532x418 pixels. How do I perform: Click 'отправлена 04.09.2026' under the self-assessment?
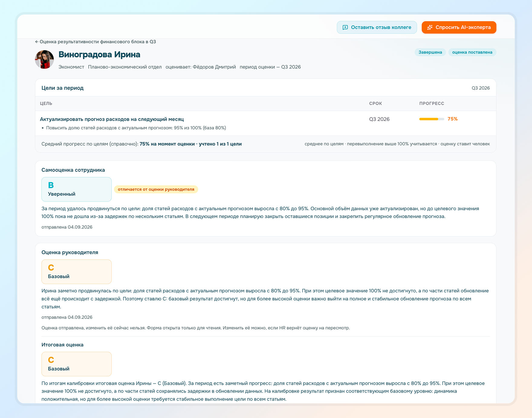pos(67,227)
